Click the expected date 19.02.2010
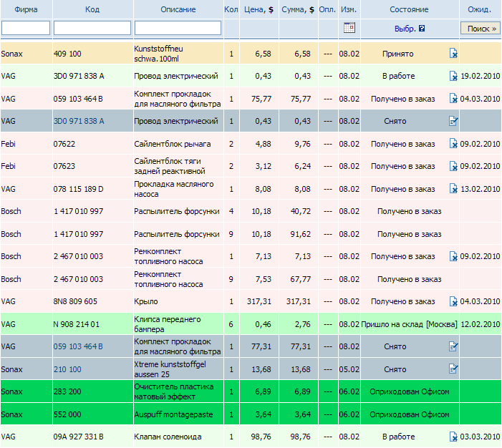This screenshot has height=448, width=502. coord(481,76)
